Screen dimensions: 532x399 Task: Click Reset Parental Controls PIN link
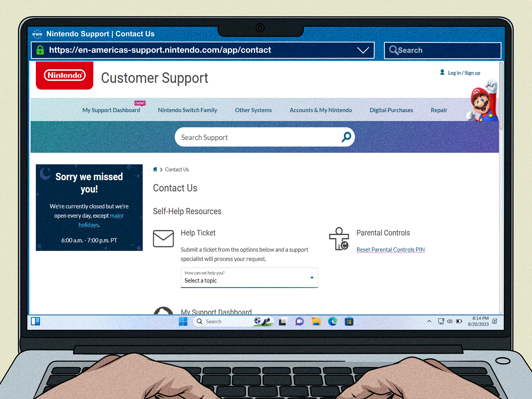click(x=391, y=250)
